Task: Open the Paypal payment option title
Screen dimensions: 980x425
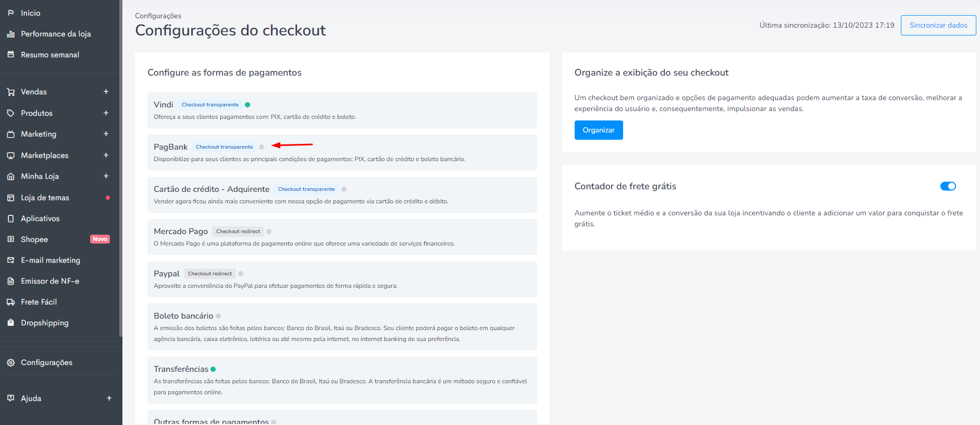Action: [x=167, y=274]
